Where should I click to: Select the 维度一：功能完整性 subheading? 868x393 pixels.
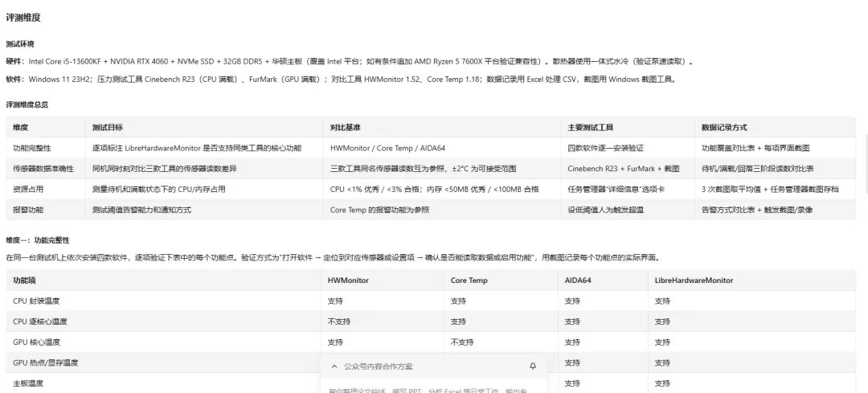pyautogui.click(x=38, y=240)
